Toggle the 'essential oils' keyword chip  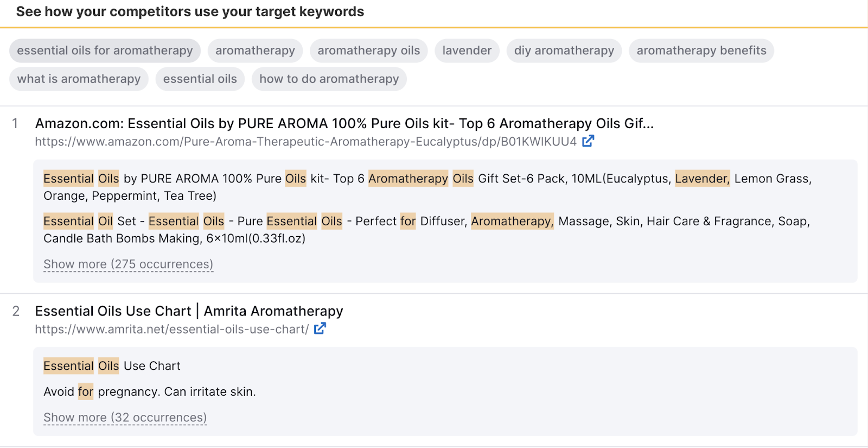tap(200, 79)
